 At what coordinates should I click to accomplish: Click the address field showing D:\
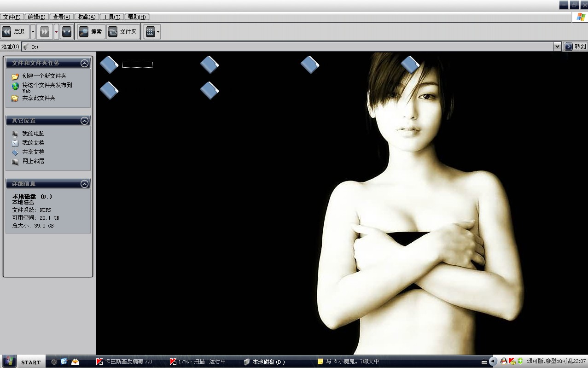(x=276, y=47)
